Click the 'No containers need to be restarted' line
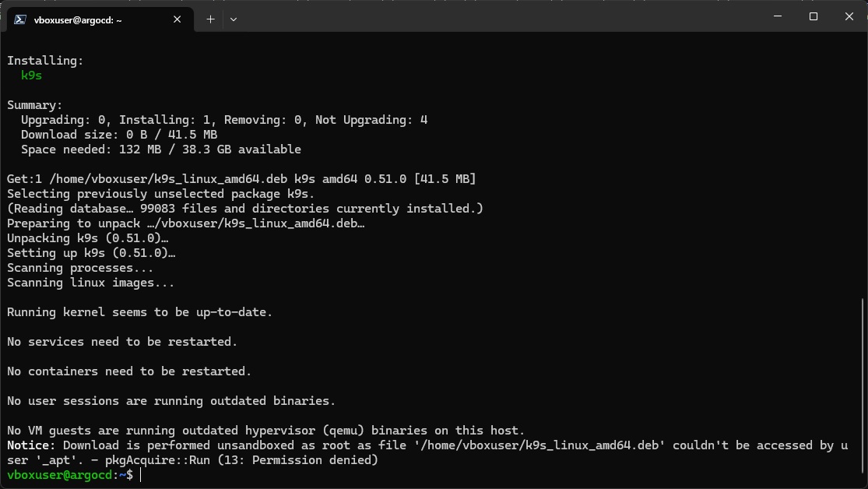The height and width of the screenshot is (489, 868). coord(129,371)
